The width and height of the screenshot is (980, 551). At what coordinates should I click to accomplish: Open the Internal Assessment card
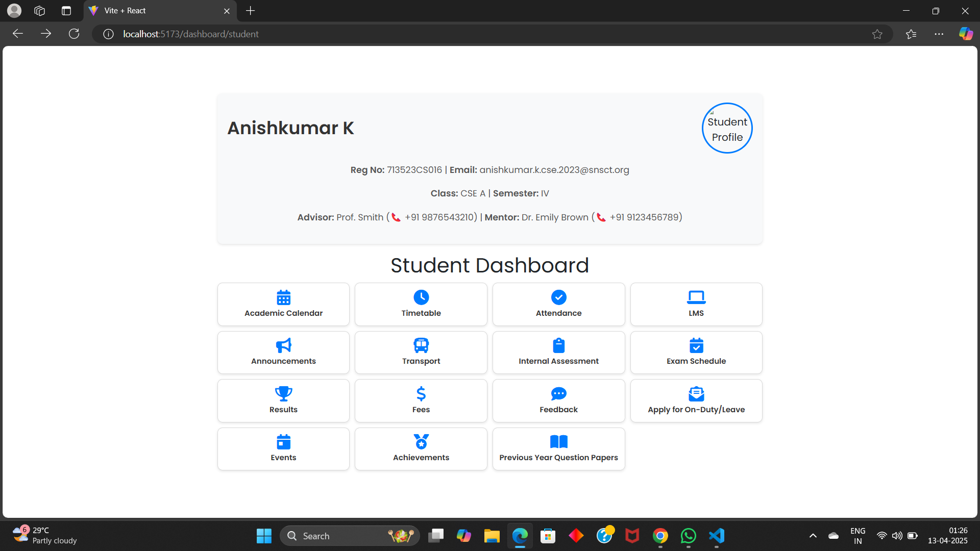pyautogui.click(x=558, y=353)
